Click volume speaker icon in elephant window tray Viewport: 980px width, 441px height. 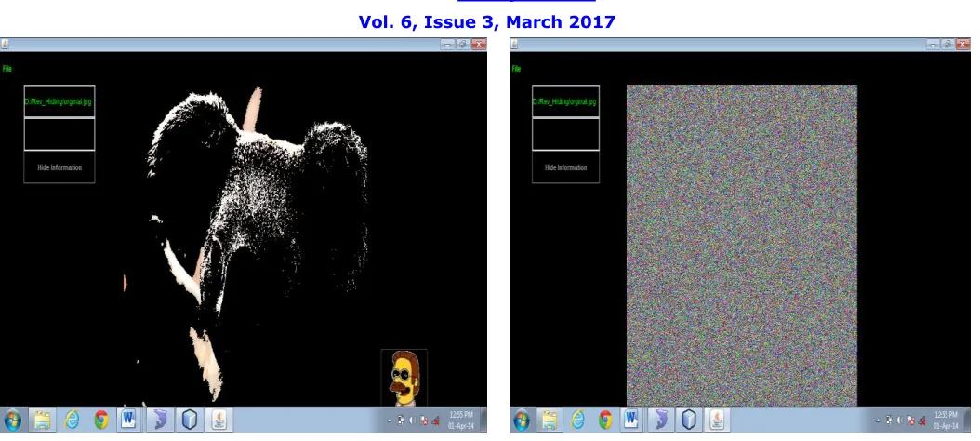pos(412,421)
